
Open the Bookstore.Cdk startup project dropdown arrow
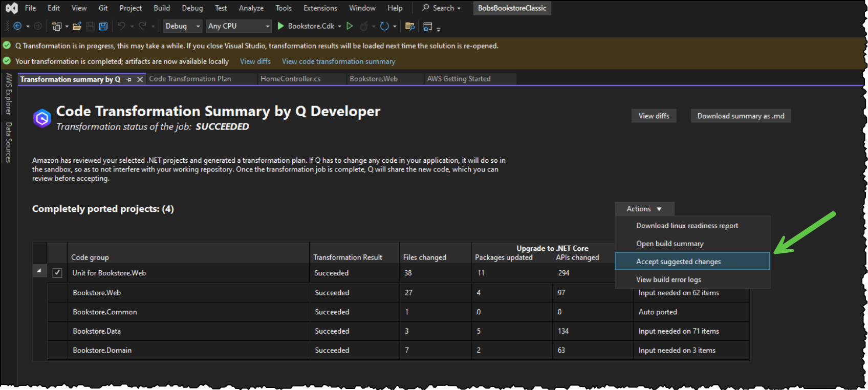(339, 26)
